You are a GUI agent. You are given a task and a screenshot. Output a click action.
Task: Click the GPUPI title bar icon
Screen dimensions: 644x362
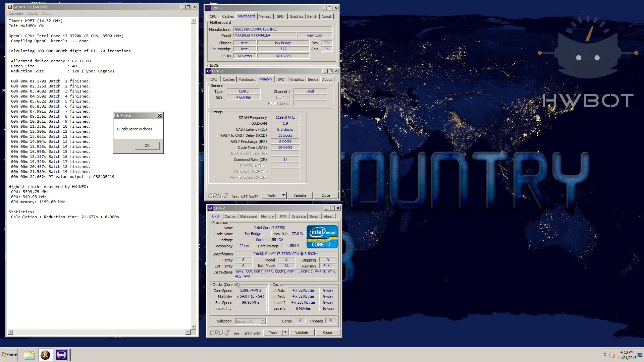pos(10,7)
